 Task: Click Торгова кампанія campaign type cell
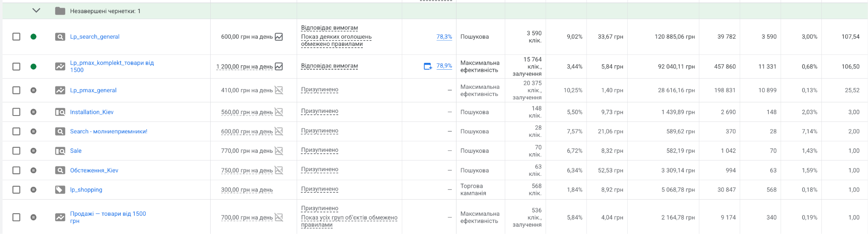point(473,189)
